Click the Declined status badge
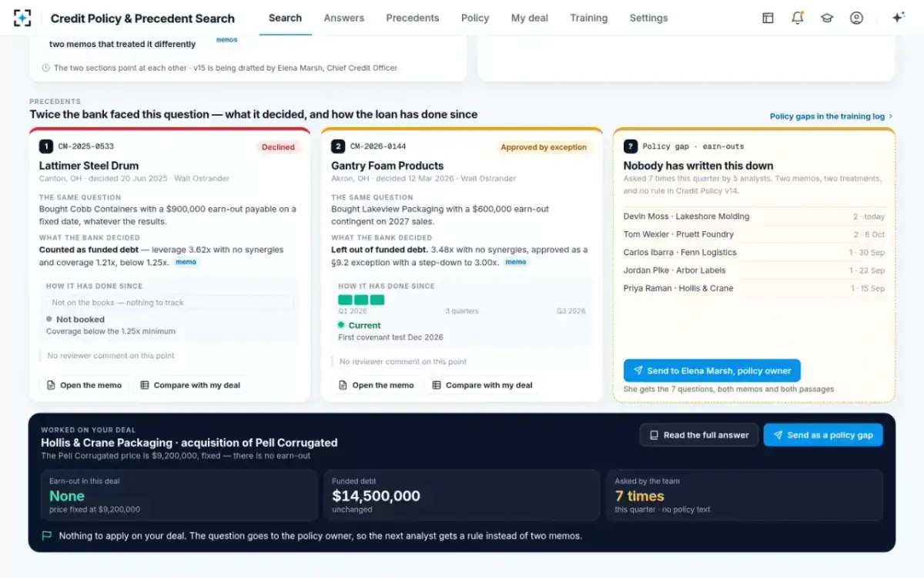The width and height of the screenshot is (924, 578). [278, 147]
